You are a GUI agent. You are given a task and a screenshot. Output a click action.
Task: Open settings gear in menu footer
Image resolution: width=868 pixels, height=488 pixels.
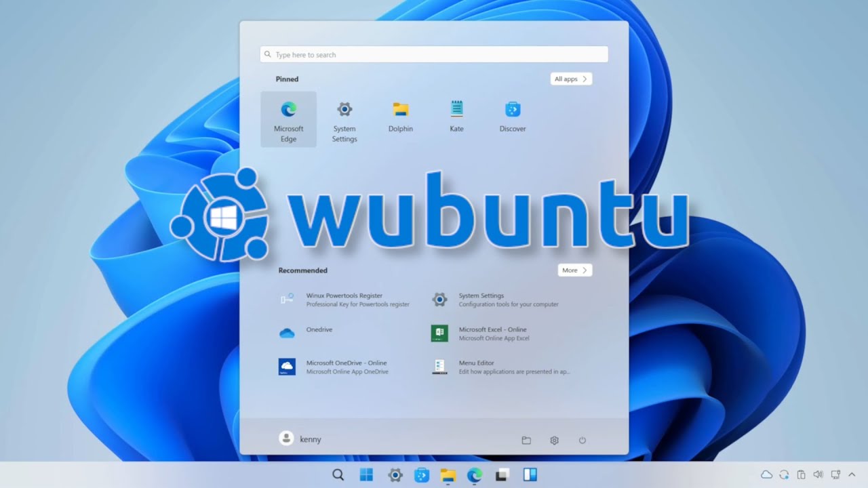(x=554, y=441)
